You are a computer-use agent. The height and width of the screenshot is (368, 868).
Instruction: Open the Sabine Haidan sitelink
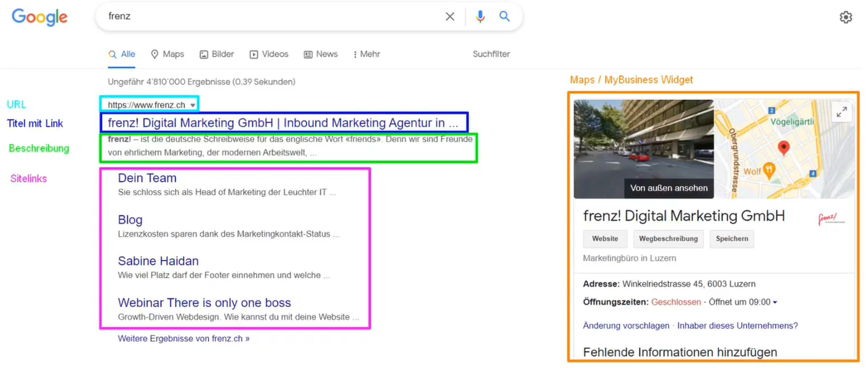pyautogui.click(x=158, y=261)
